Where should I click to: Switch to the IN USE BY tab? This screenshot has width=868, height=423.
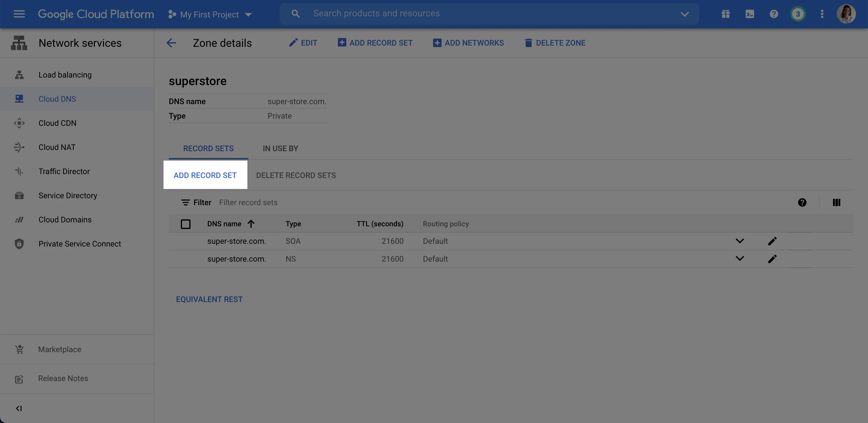(280, 148)
